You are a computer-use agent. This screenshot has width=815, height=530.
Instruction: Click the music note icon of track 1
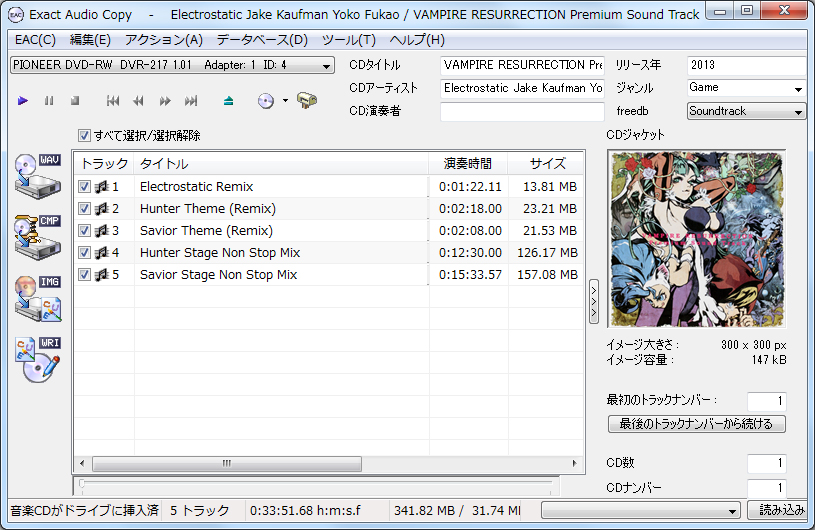(102, 187)
